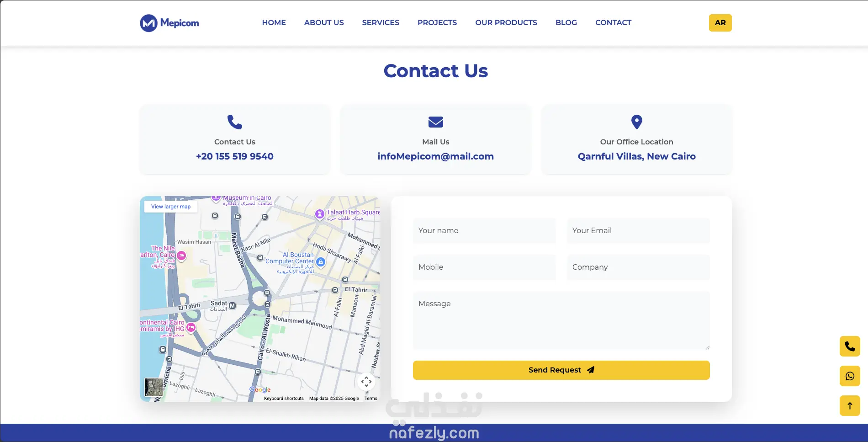Image resolution: width=868 pixels, height=442 pixels.
Task: Toggle satellite imagery thumbnail on the map
Action: coord(154,387)
